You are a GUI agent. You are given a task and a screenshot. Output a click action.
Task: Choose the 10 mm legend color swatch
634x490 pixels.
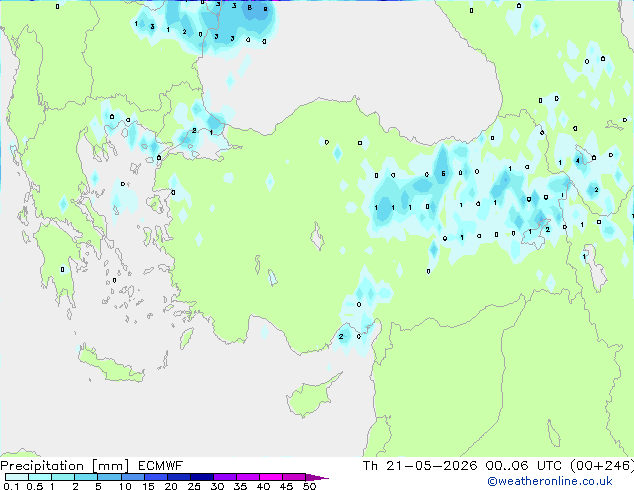(x=132, y=477)
